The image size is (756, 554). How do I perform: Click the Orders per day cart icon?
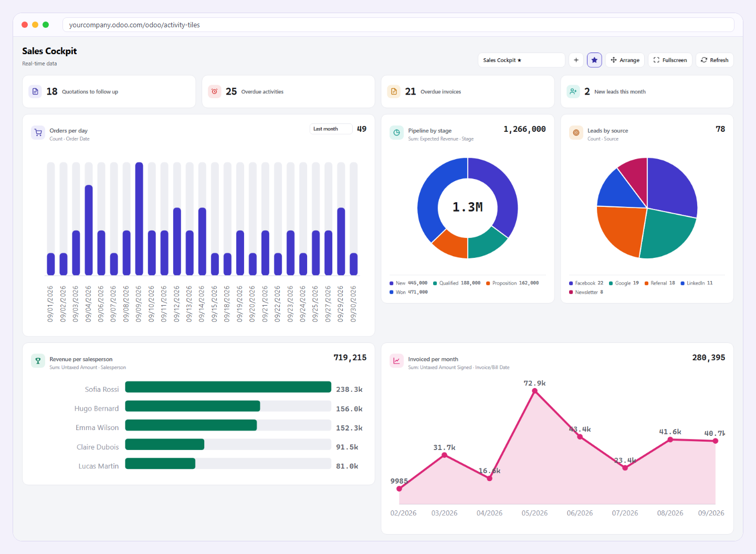(x=38, y=133)
